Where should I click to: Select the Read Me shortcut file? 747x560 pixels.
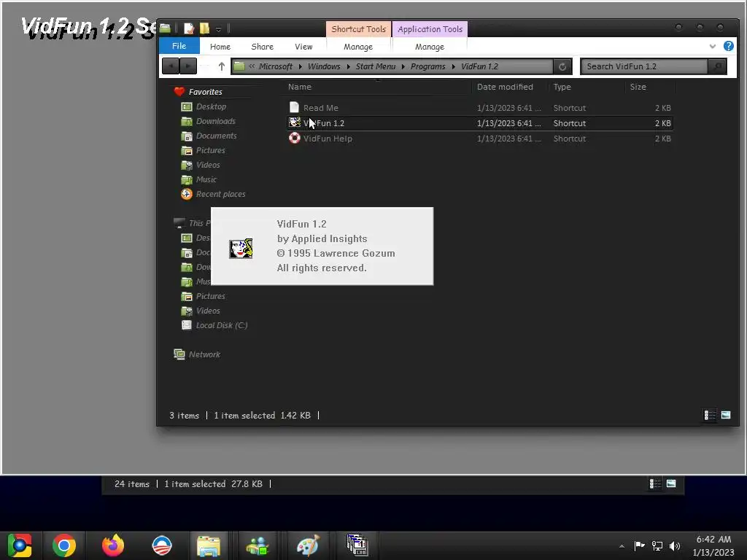coord(480,108)
